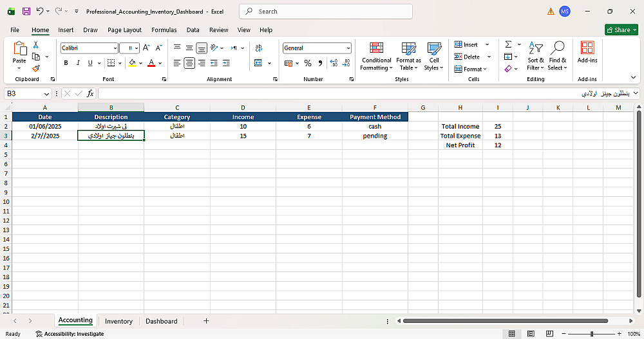Click the Format Painter brush icon

point(35,68)
